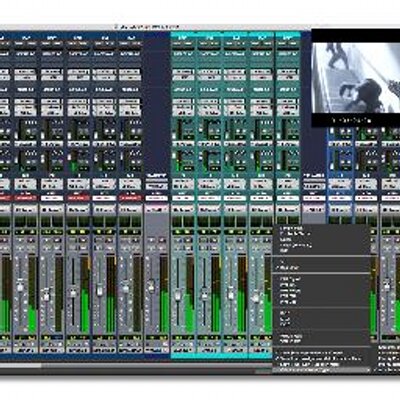400x400 pixels.
Task: Click the left pan indicator on the first cyan channel
Action: click(177, 221)
